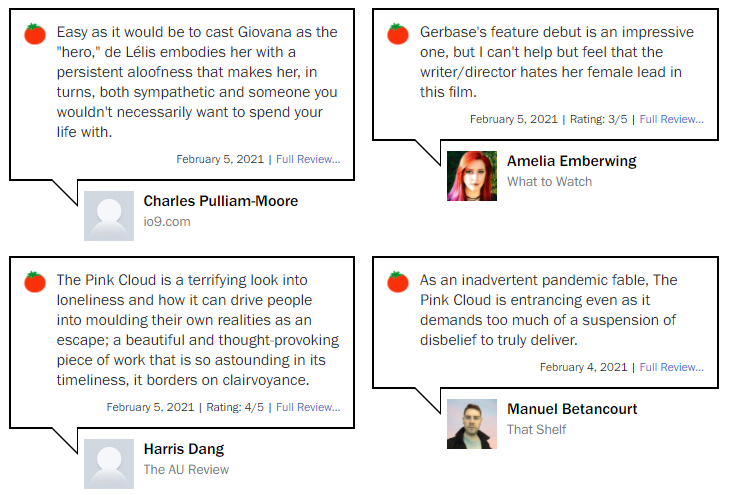
Task: Open the That Shelf publication link
Action: 536,430
